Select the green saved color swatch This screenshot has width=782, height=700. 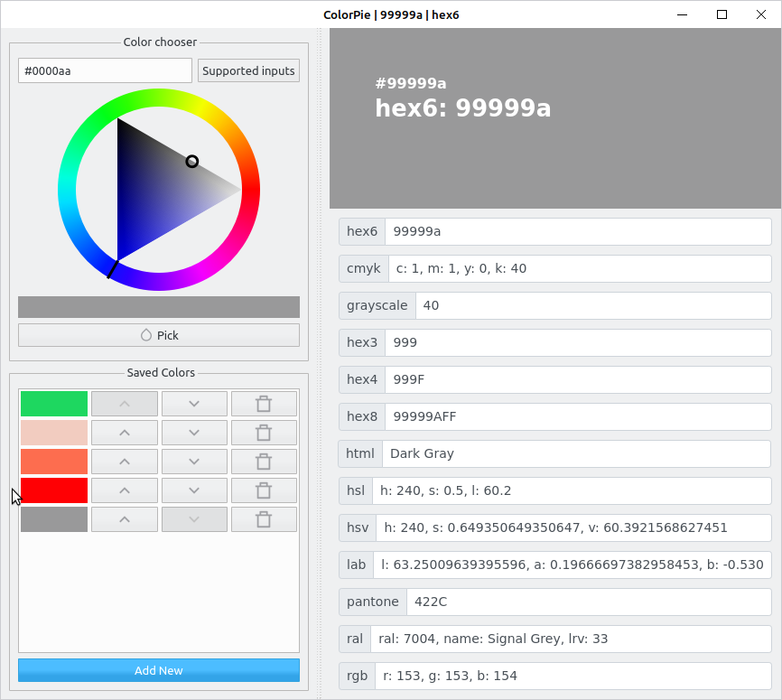(54, 404)
